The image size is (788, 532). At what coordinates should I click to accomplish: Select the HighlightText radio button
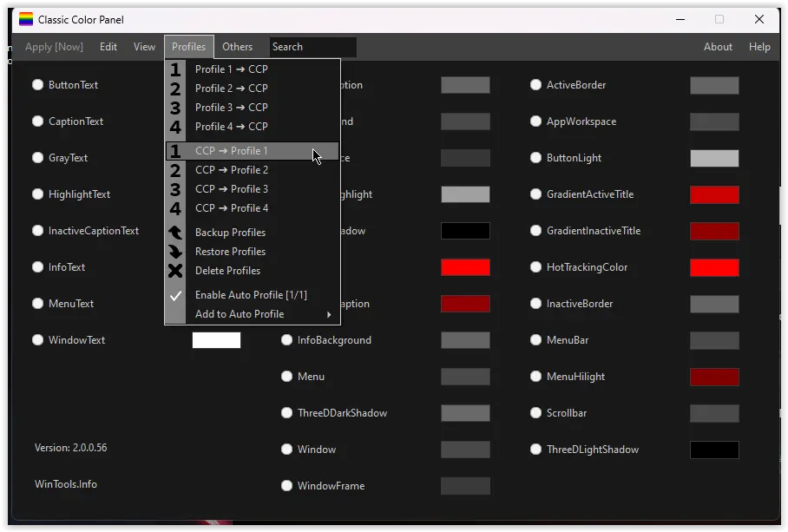tap(37, 194)
